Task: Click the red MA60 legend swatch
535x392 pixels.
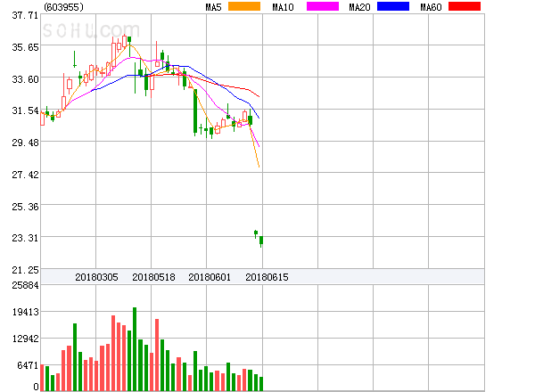Action: pyautogui.click(x=465, y=6)
